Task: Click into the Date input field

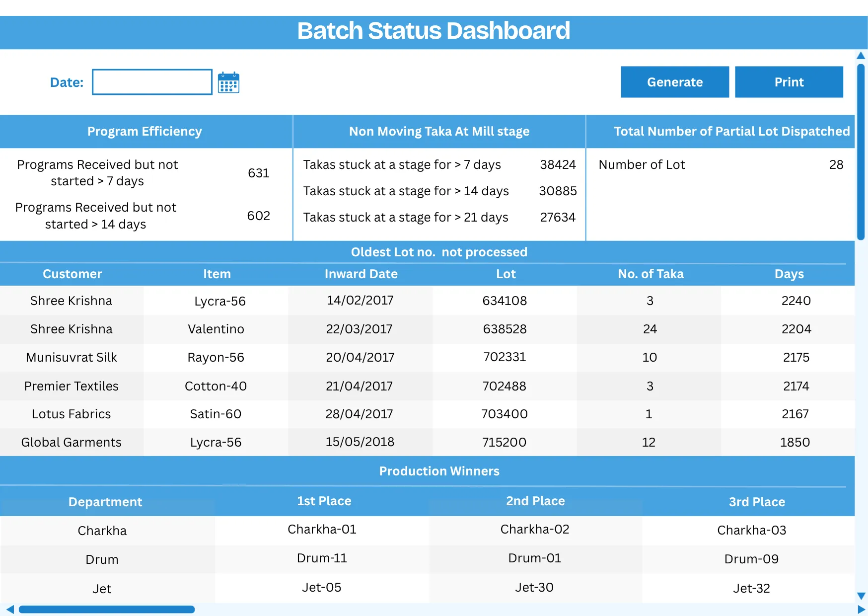Action: point(152,82)
